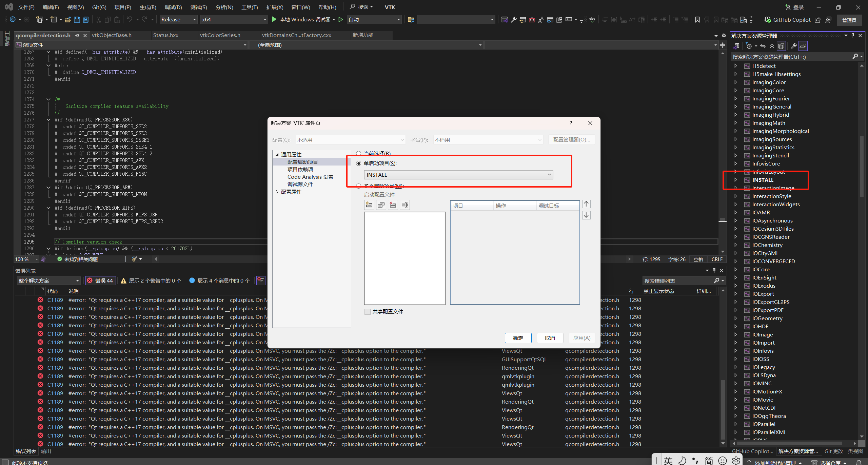Click the Collapse All icon in Solution Explorer
This screenshot has height=465, width=868.
(x=772, y=46)
